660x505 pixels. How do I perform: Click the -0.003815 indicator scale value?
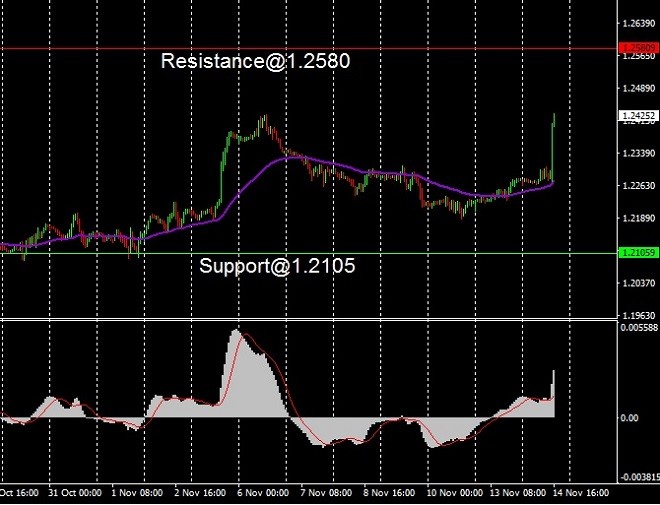click(x=640, y=477)
